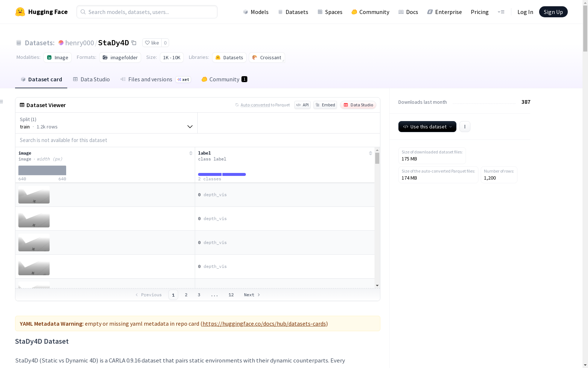This screenshot has height=368, width=588.
Task: Expand the Use this dataset menu
Action: pyautogui.click(x=427, y=127)
